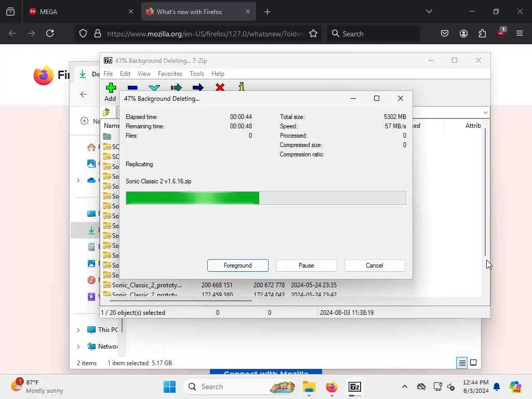Click the Downloads icon in Explorer sidebar
Screen dimensions: 532x399
click(91, 230)
